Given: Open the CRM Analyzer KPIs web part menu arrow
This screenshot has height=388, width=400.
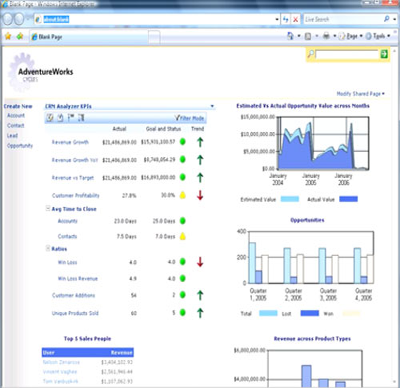Looking at the screenshot, I should pos(212,106).
